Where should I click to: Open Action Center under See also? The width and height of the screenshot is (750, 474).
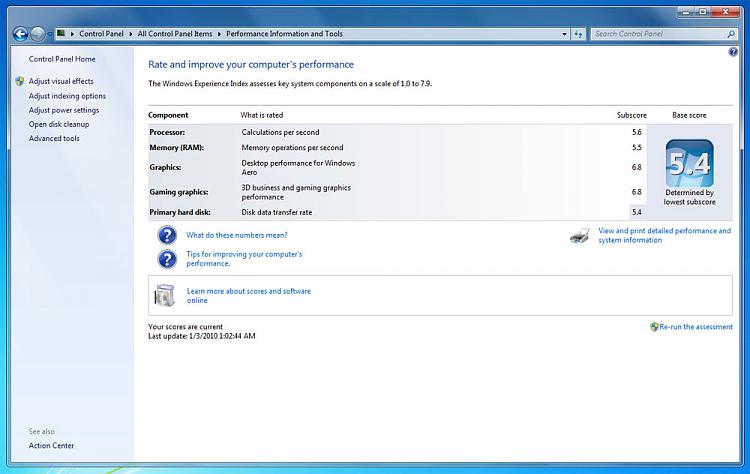51,445
